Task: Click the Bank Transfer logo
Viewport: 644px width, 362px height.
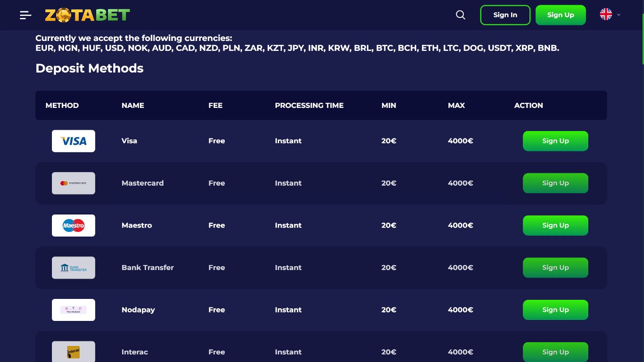Action: [74, 268]
